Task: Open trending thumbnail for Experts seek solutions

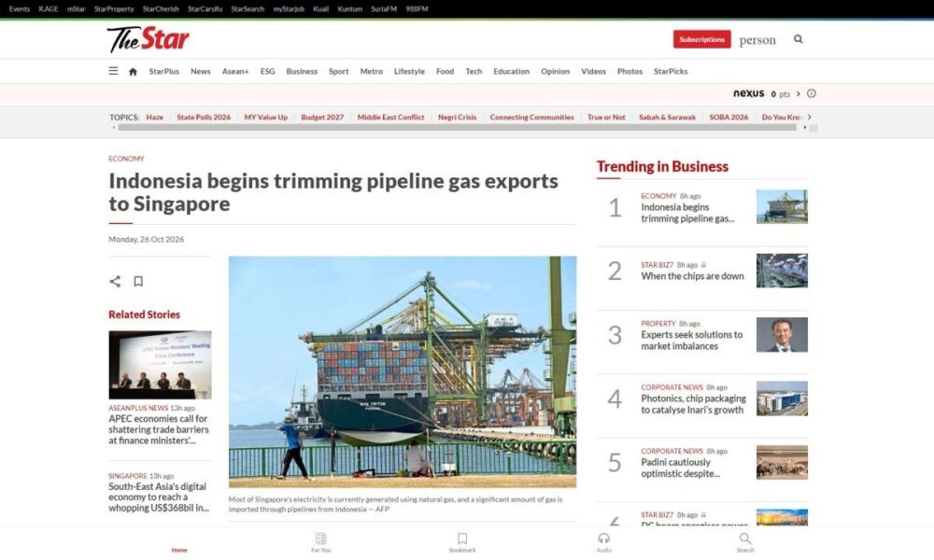Action: coord(782,334)
